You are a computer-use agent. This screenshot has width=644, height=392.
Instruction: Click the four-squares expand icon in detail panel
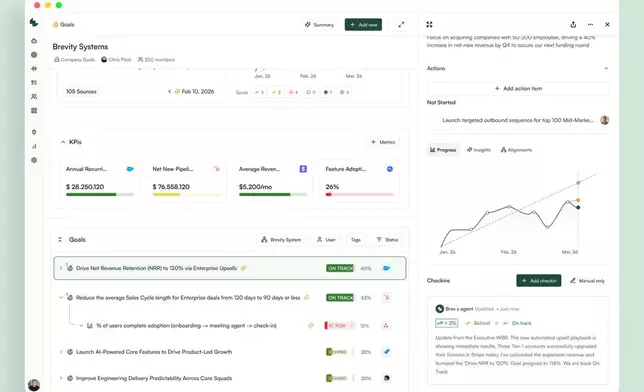[x=429, y=25]
